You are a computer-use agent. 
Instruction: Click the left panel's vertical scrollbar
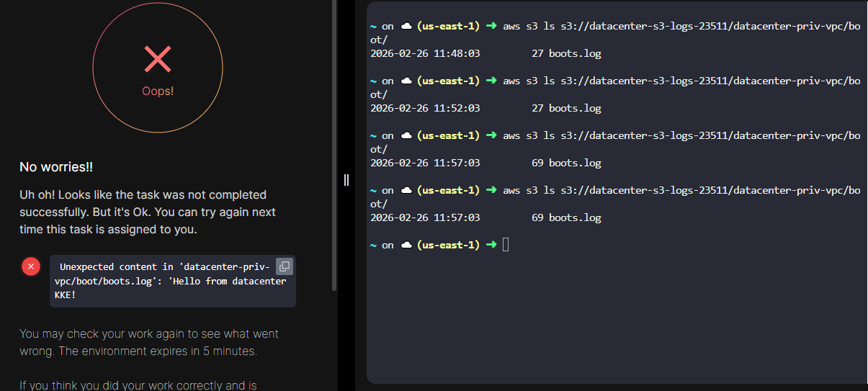tap(334, 144)
